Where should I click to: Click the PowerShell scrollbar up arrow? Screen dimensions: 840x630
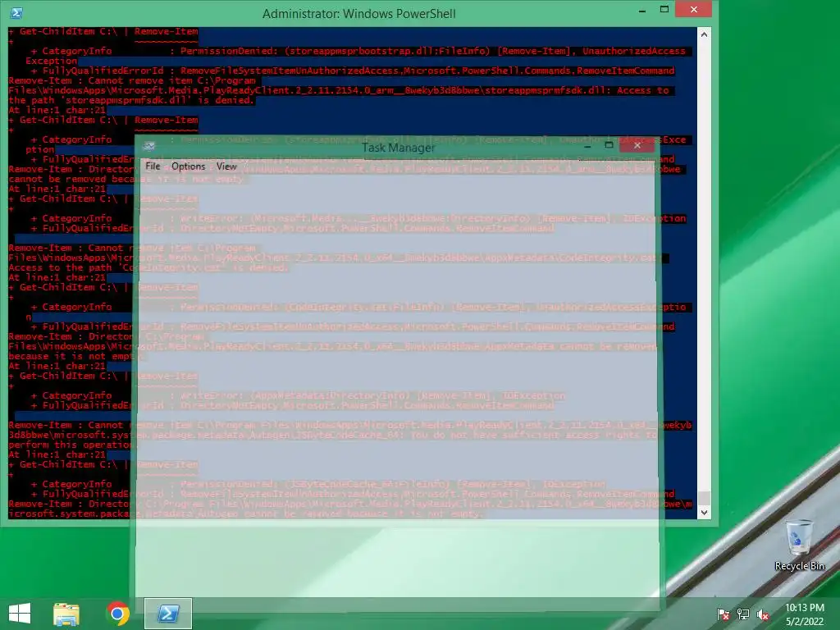[x=704, y=34]
